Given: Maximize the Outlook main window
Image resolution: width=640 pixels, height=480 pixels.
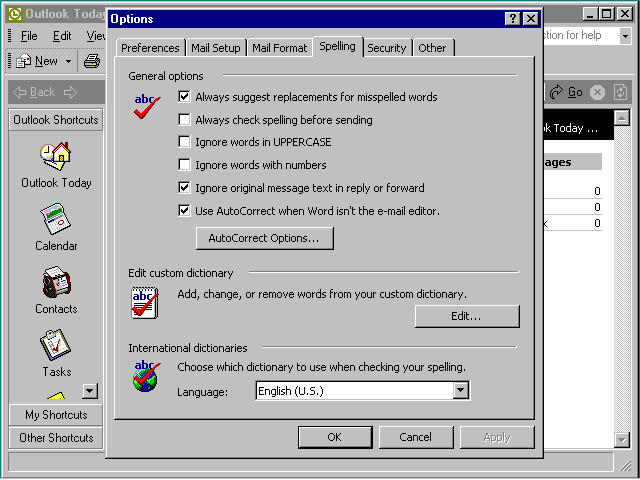Looking at the screenshot, I should [607, 14].
